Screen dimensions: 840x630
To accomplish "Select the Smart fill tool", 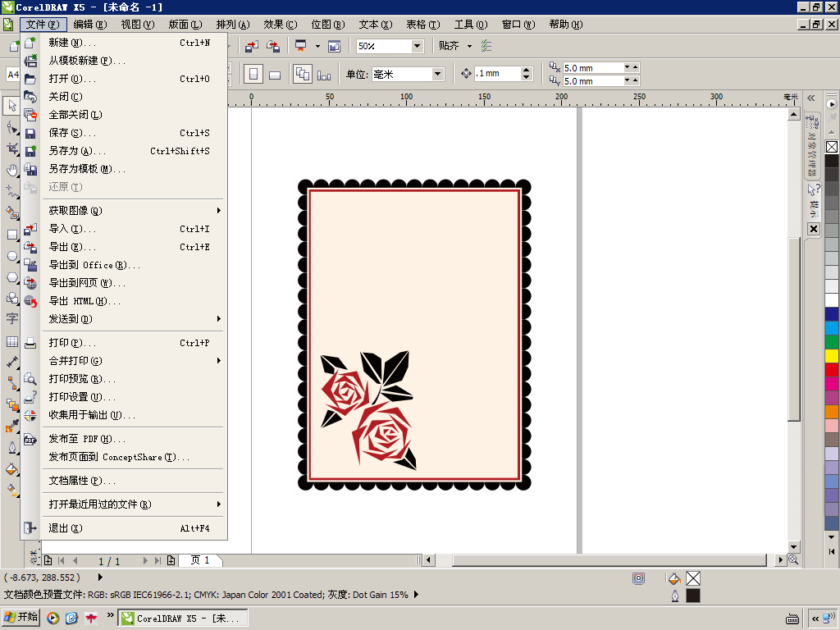I will click(11, 212).
